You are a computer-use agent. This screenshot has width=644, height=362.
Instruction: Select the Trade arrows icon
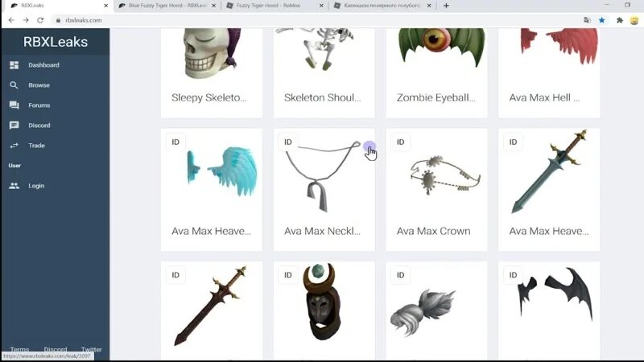14,146
